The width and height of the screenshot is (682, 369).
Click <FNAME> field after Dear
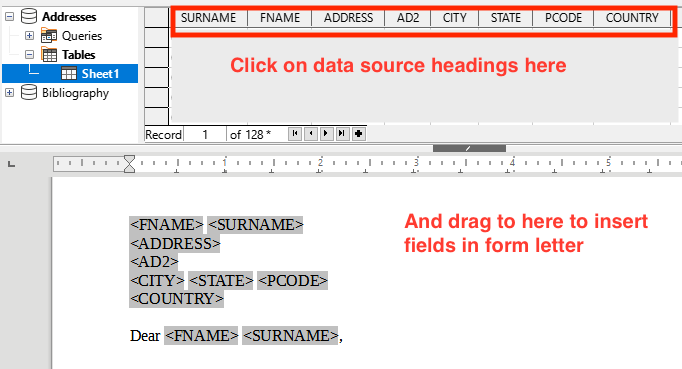201,335
